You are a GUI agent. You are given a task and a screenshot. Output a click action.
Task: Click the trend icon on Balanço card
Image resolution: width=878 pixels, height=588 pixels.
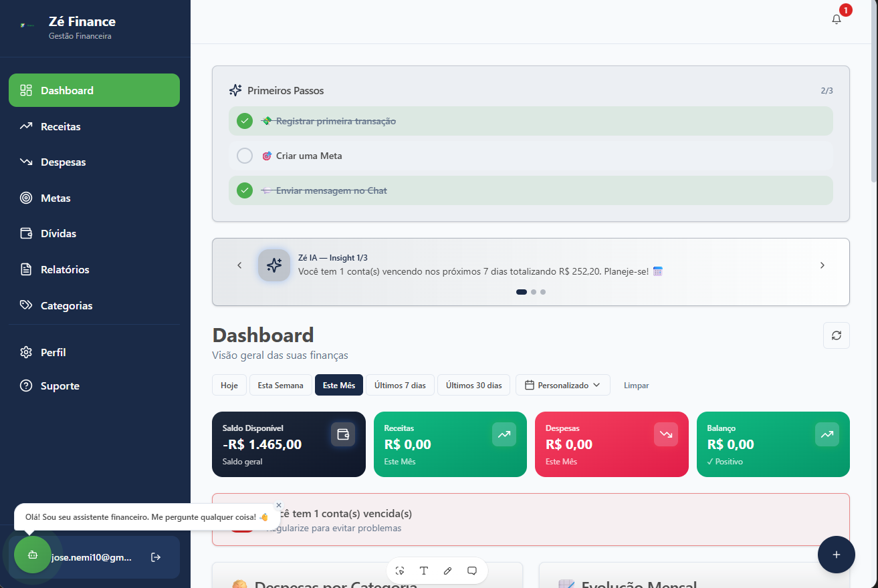click(827, 434)
